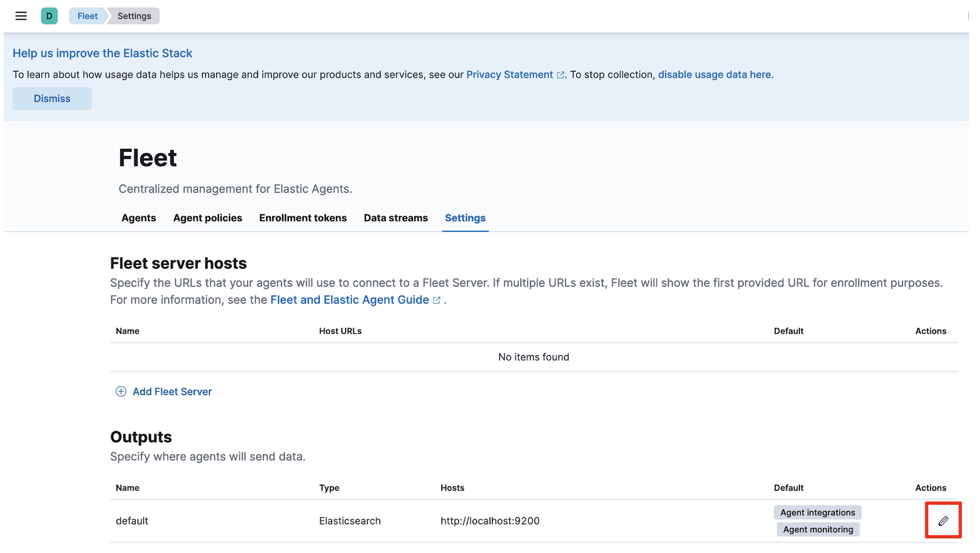
Task: Click the Agent integrations badge
Action: [818, 512]
